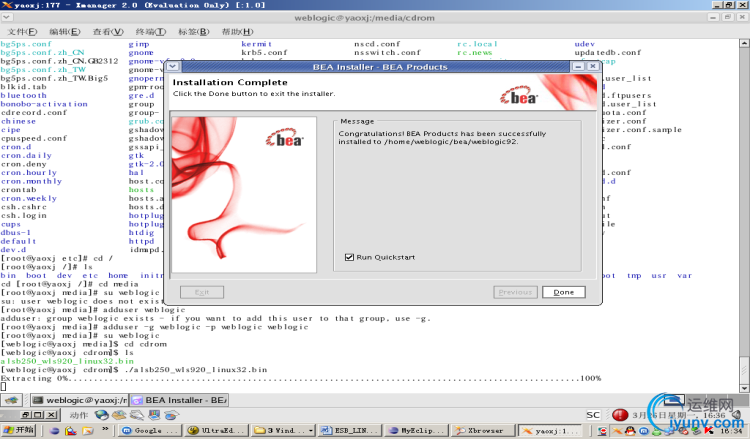The width and height of the screenshot is (750, 439).
Task: Switch to yaoxj:1 Xmanager taskbar button
Action: pos(550,430)
